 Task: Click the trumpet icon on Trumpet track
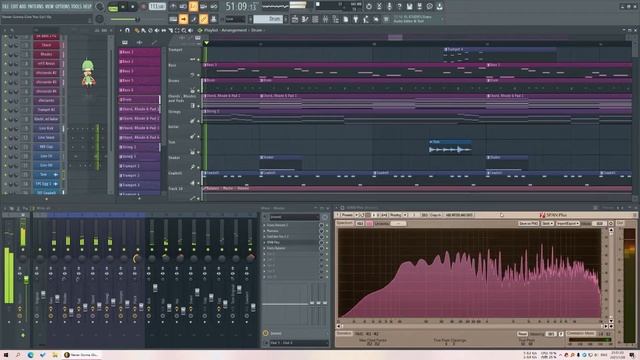pos(192,59)
